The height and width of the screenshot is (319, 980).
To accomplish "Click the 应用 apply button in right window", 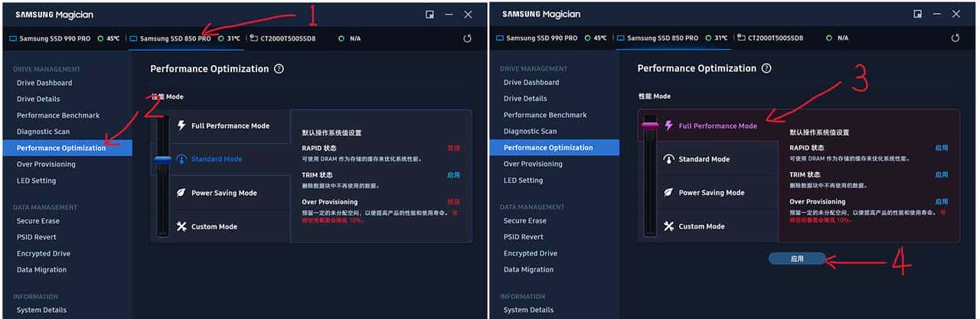I will (797, 259).
